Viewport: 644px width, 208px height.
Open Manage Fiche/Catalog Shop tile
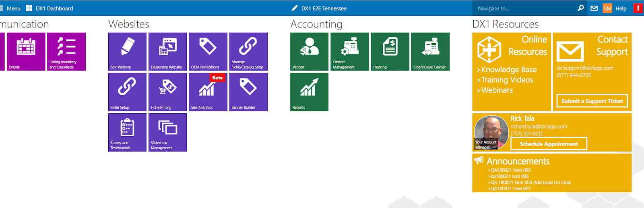[248, 52]
